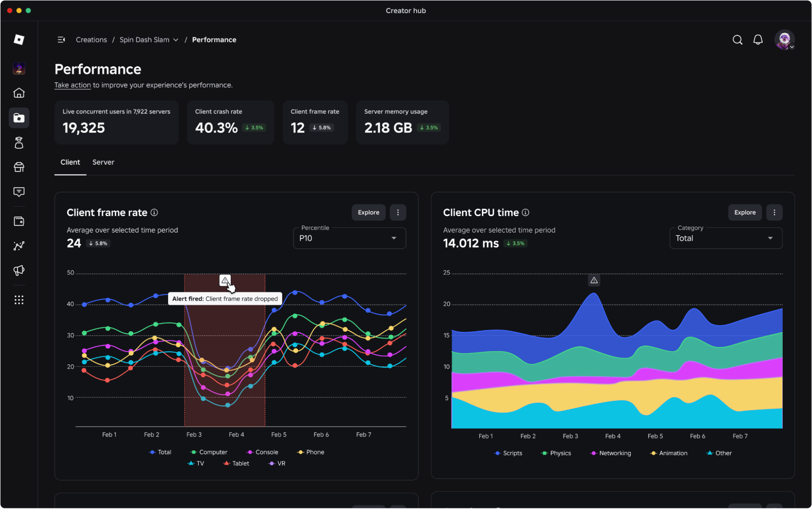Viewport: 812px width, 509px height.
Task: Open the apps grid sidebar icon
Action: click(19, 300)
